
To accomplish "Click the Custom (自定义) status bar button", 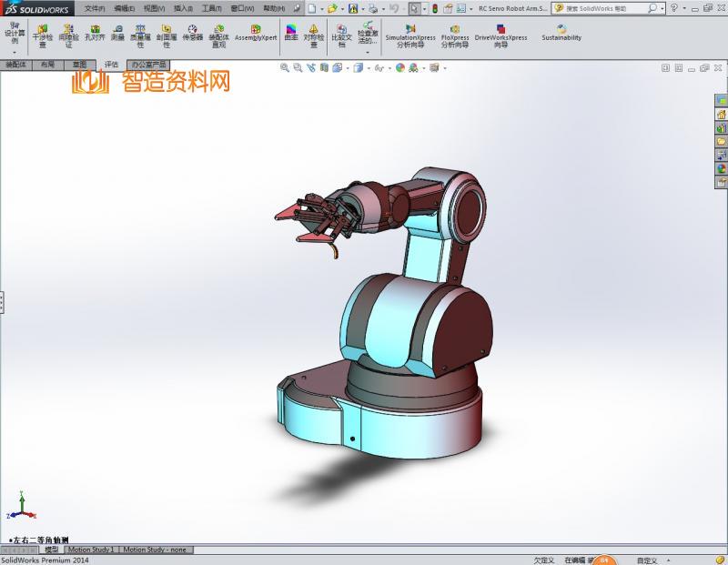I will [x=647, y=560].
